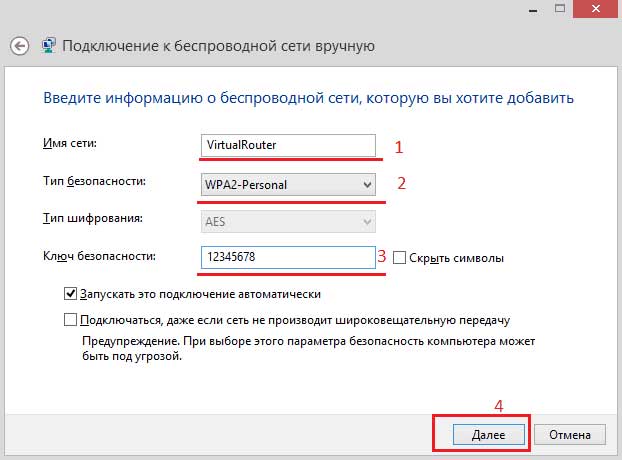Viewport: 622px width, 460px height.
Task: Uncheck 'Запускать это подключение автоматически'
Action: 70,294
